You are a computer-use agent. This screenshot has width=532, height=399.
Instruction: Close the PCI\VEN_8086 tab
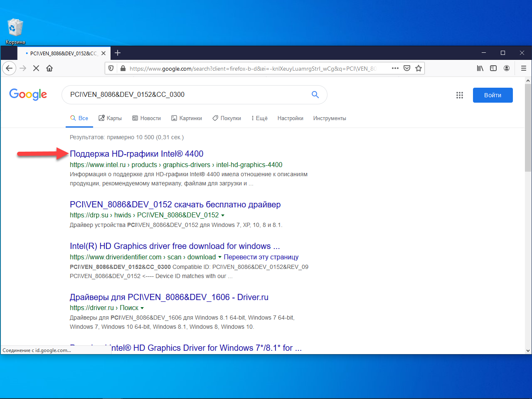(103, 53)
